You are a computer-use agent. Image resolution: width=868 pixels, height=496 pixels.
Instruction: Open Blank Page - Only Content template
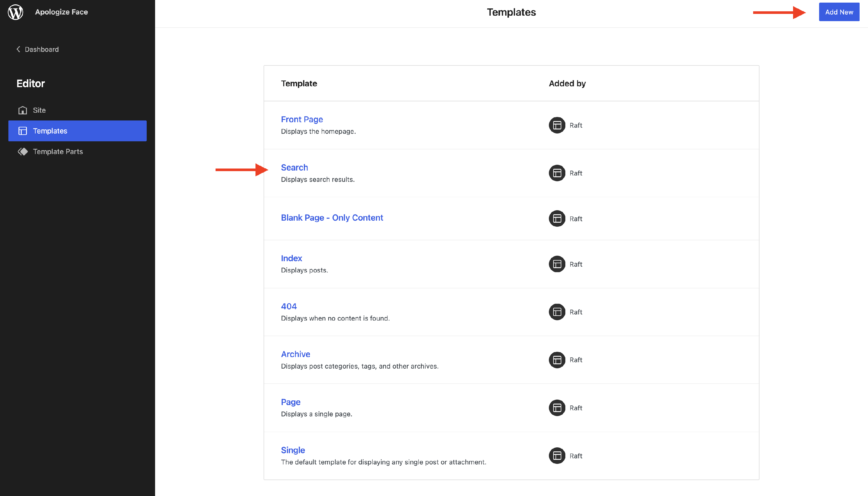click(332, 218)
